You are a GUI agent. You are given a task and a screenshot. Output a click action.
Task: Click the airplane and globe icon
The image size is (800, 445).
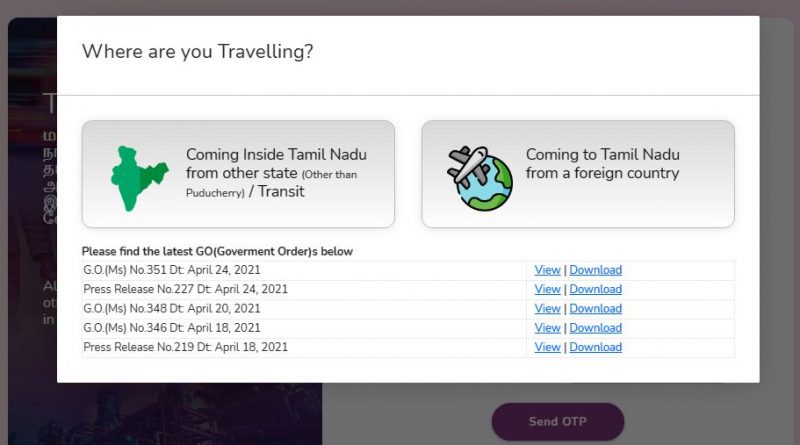point(480,177)
